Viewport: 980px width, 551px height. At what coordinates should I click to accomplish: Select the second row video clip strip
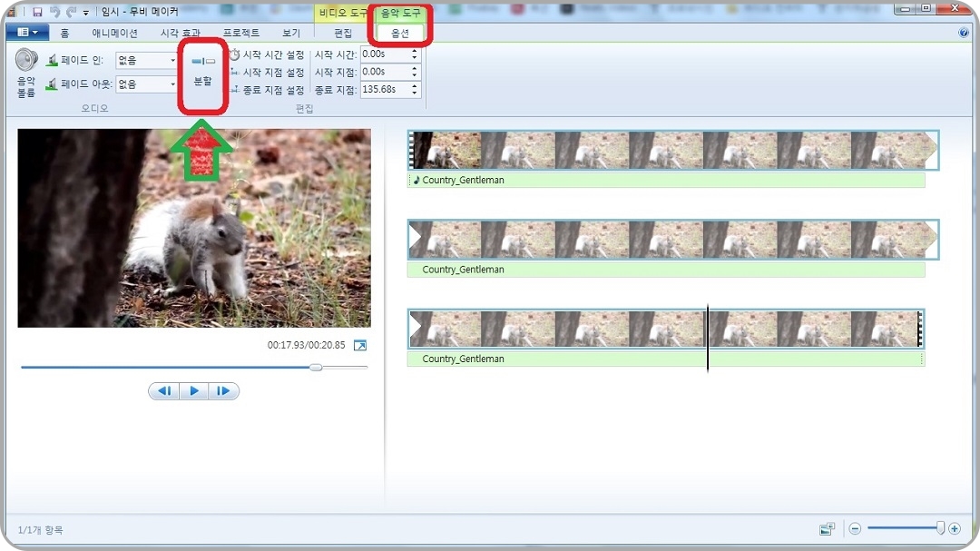pyautogui.click(x=673, y=240)
